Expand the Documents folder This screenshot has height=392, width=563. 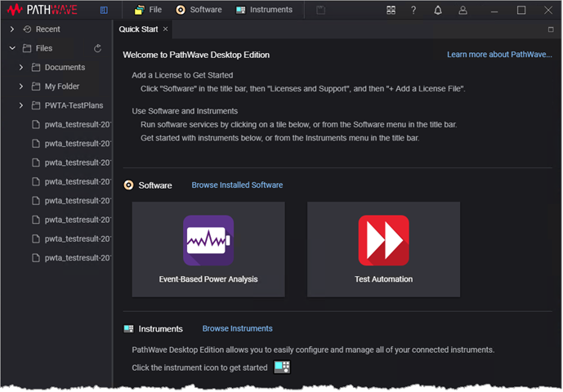[21, 67]
